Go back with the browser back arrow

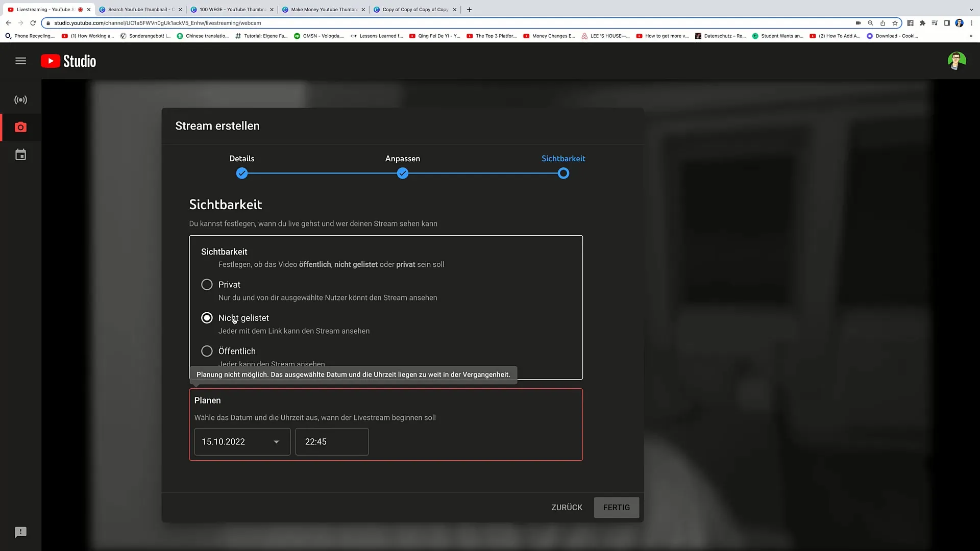[x=8, y=23]
